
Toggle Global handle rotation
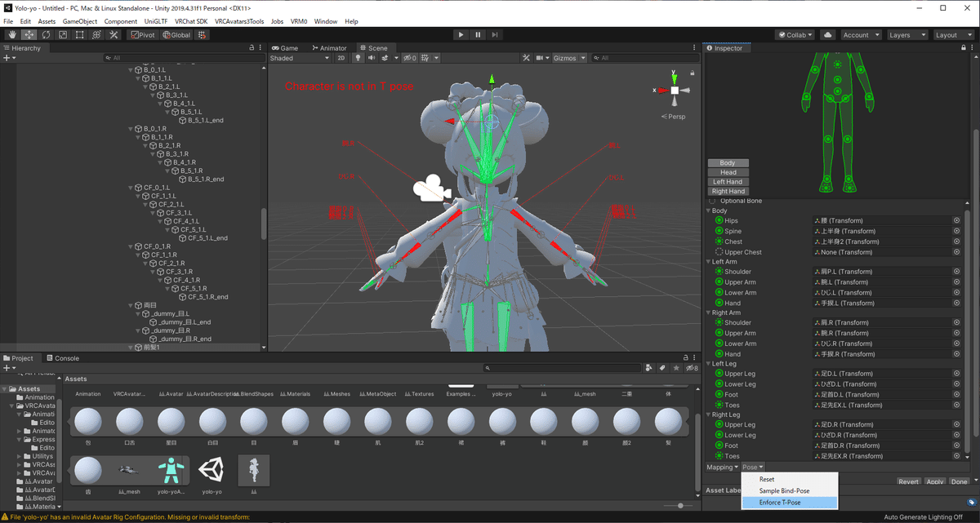(176, 35)
